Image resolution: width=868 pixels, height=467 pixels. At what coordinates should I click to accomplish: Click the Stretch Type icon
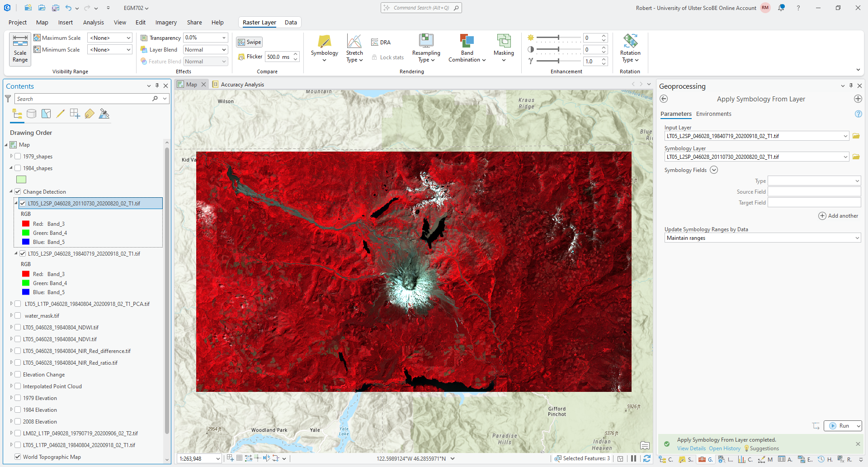354,42
